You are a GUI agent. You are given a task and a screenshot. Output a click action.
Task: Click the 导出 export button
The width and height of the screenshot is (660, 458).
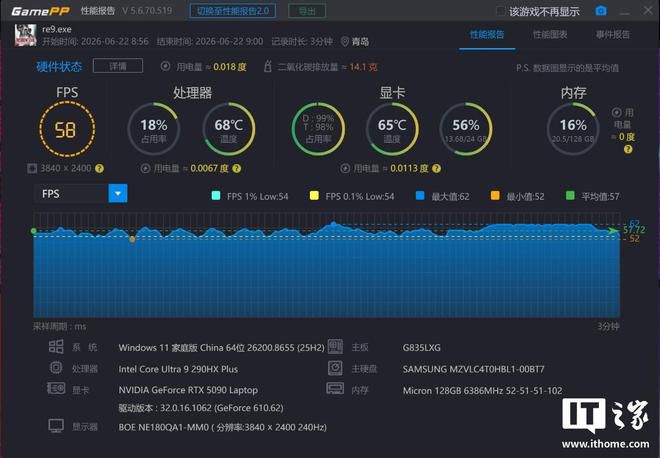(x=307, y=11)
